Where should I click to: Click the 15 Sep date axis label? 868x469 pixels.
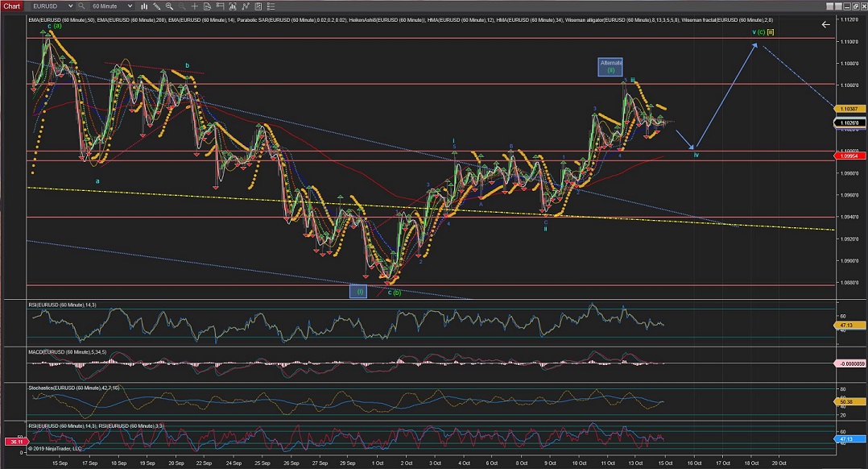pos(60,463)
